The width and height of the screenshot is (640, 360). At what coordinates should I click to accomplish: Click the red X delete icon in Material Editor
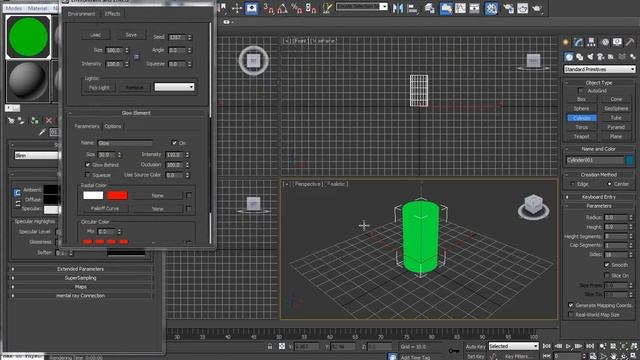tap(49, 120)
